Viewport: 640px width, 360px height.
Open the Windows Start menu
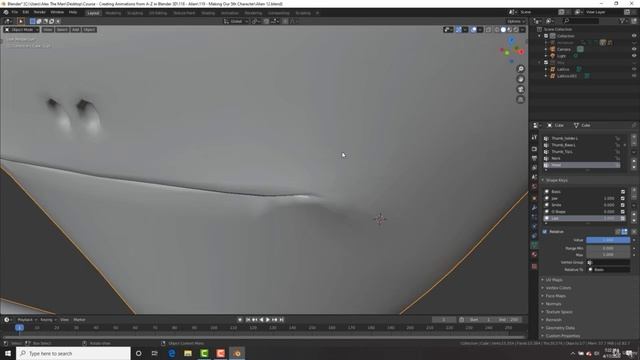point(7,353)
